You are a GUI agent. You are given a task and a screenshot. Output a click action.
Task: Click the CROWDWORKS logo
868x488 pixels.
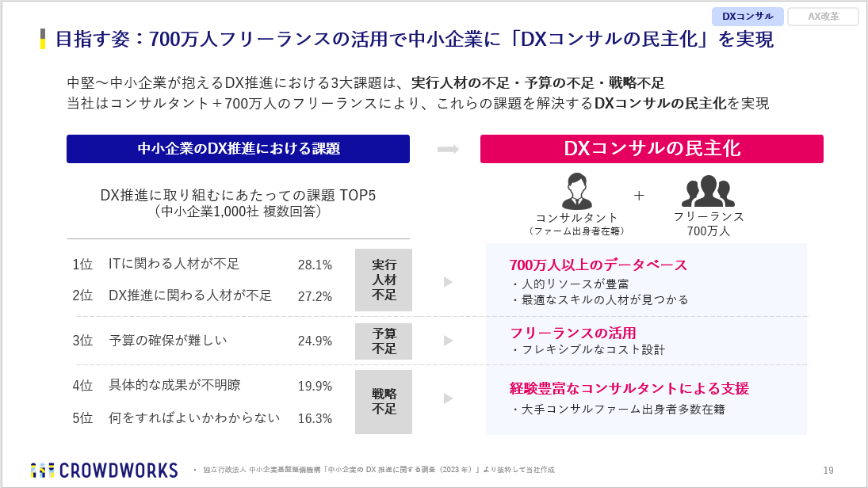coord(104,470)
